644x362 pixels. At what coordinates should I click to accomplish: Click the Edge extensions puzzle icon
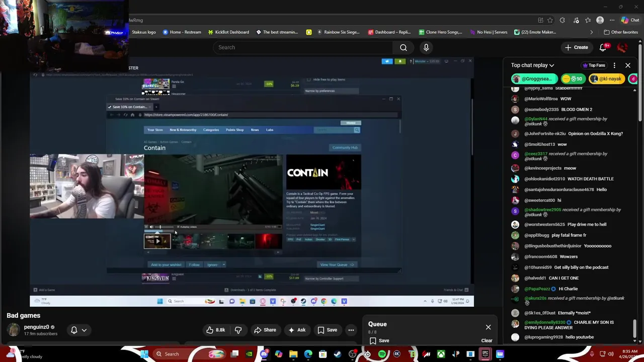click(x=562, y=20)
